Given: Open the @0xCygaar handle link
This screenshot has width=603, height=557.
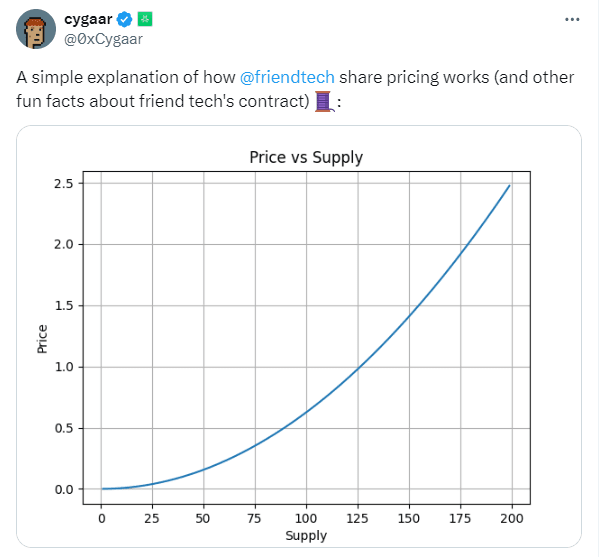Looking at the screenshot, I should [x=104, y=39].
